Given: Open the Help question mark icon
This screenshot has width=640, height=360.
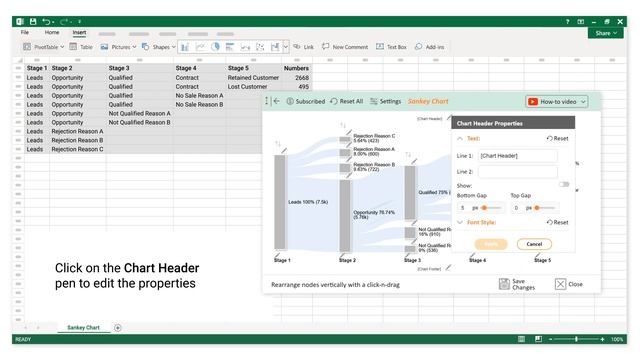Looking at the screenshot, I should click(x=567, y=22).
